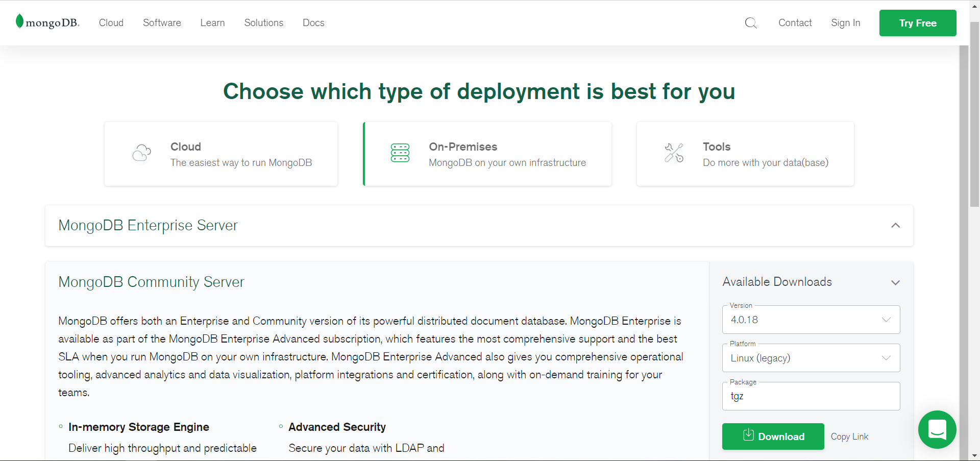The image size is (980, 461).
Task: Select the Cloud deployment card
Action: click(x=221, y=154)
